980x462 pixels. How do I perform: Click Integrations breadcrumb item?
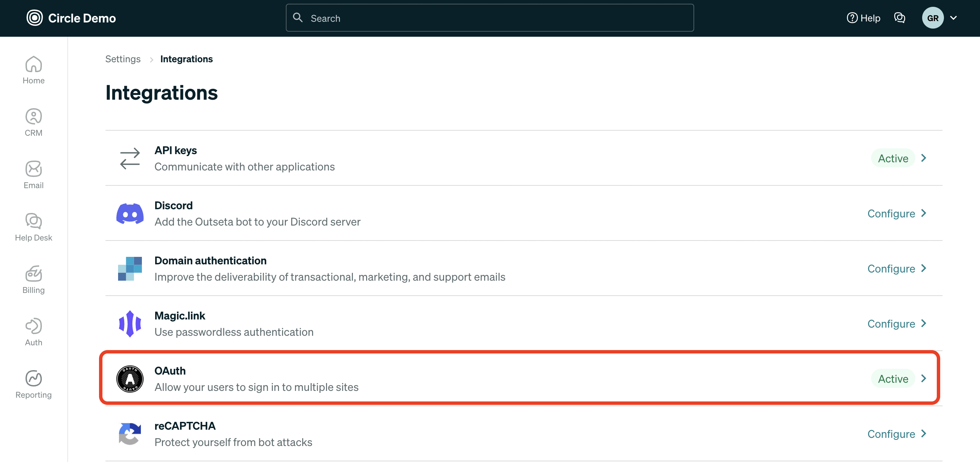[x=186, y=59]
